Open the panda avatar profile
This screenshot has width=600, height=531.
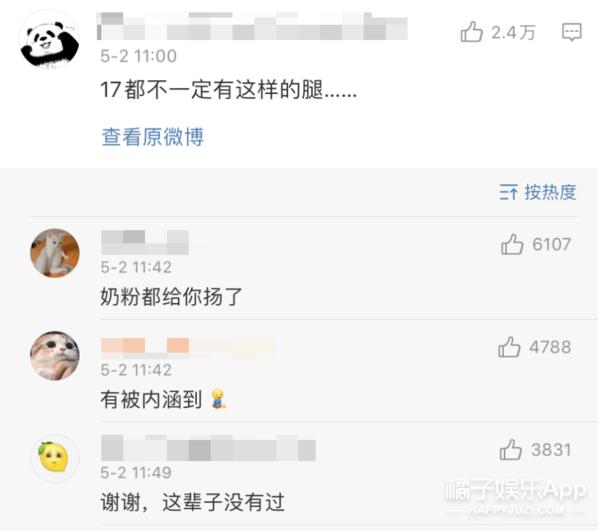50,41
